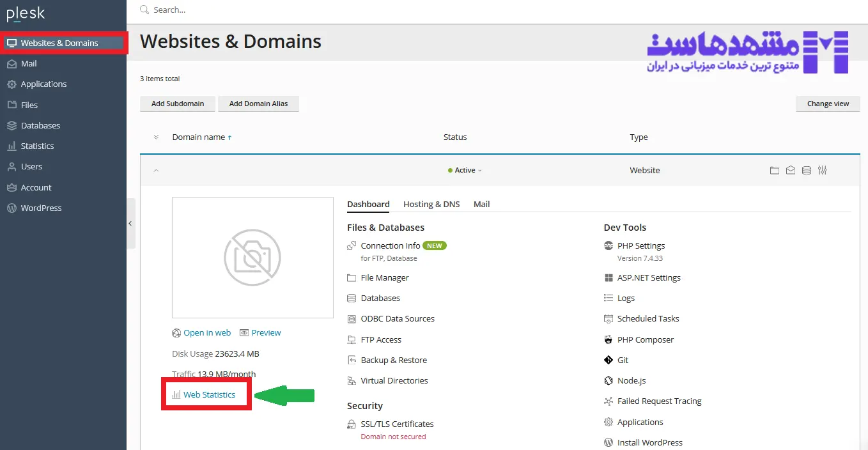Click the Change view button
The height and width of the screenshot is (450, 868).
828,104
